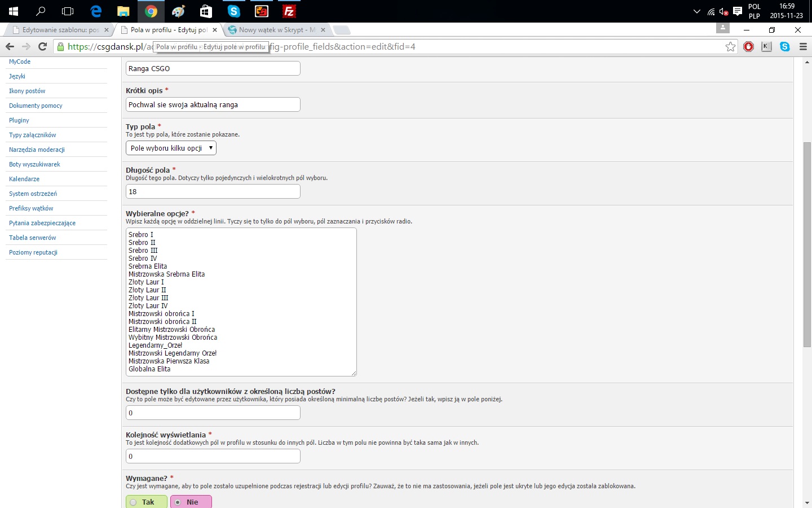812x508 pixels.
Task: Go back with the browser arrow
Action: point(10,47)
